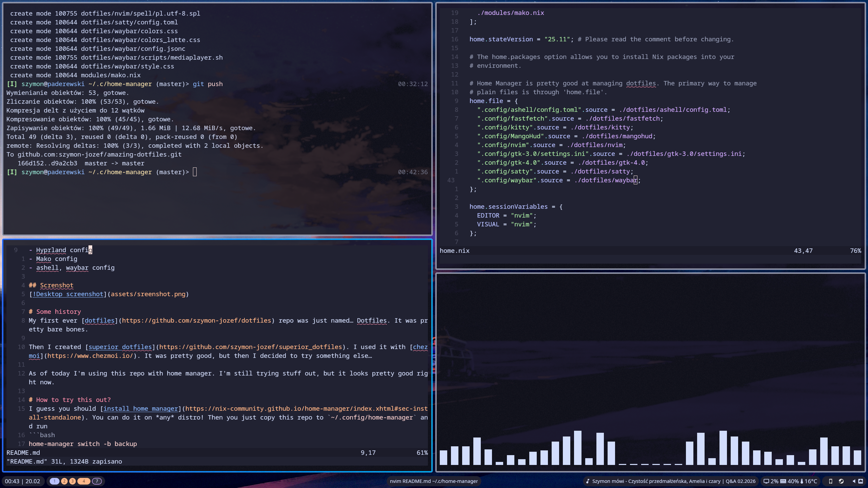Click 'Wymienianie obiektów: 53, gotowe.' line
Image resolution: width=868 pixels, height=488 pixels.
coord(68,93)
